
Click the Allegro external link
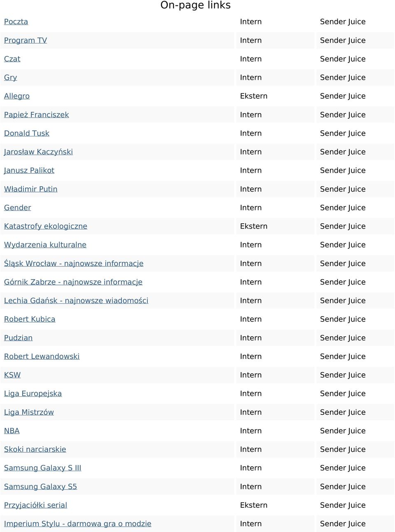(17, 96)
